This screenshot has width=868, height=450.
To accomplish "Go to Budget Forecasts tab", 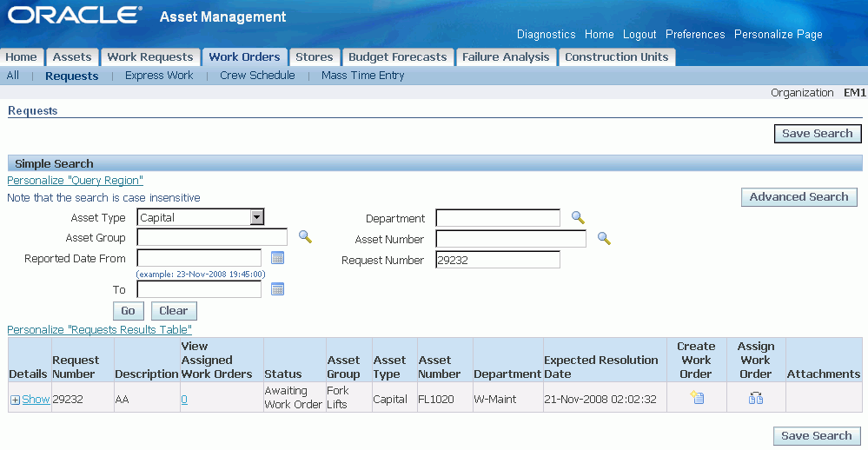I will click(x=397, y=57).
